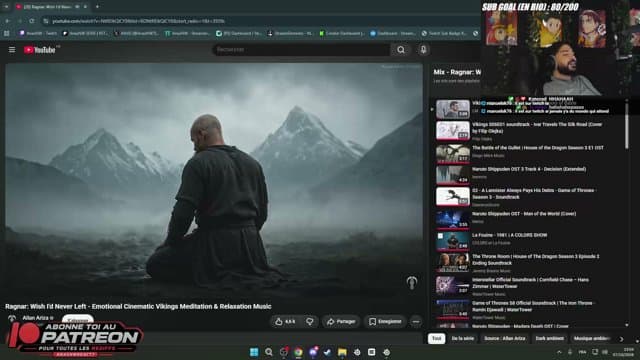Image resolution: width=640 pixels, height=360 pixels.
Task: Play The Battle of the Gullet OST
Action: coord(538,148)
